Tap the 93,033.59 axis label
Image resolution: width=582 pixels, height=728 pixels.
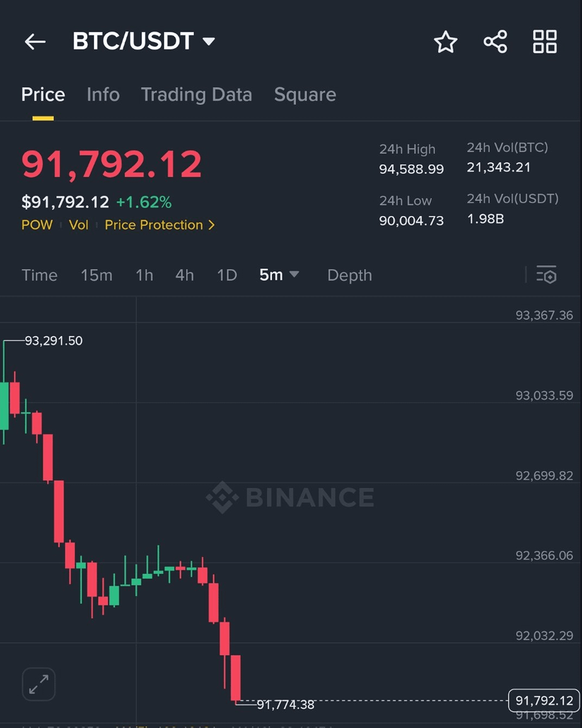click(544, 396)
